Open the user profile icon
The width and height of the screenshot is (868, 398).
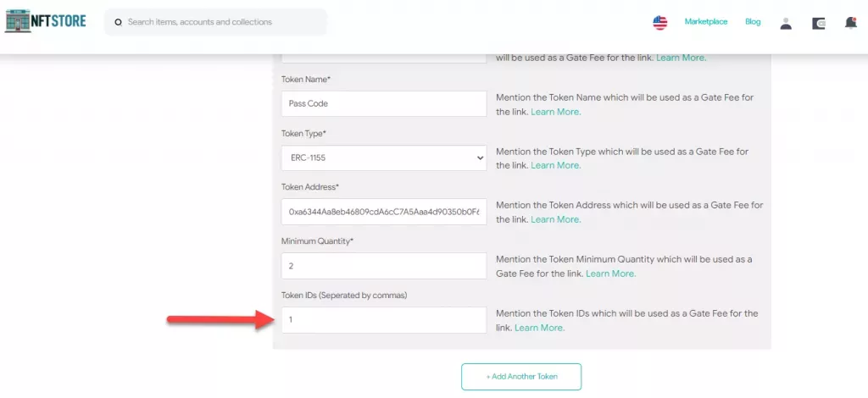786,23
